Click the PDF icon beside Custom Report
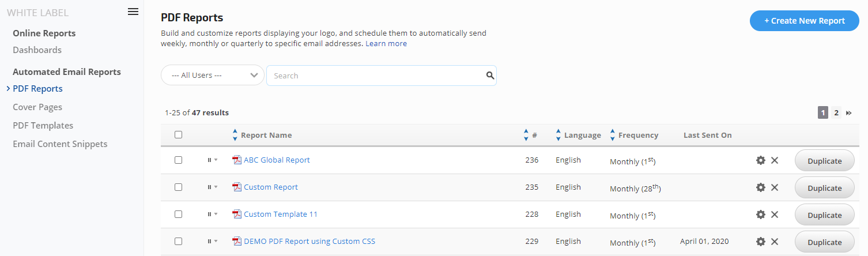868x256 pixels. (x=236, y=187)
